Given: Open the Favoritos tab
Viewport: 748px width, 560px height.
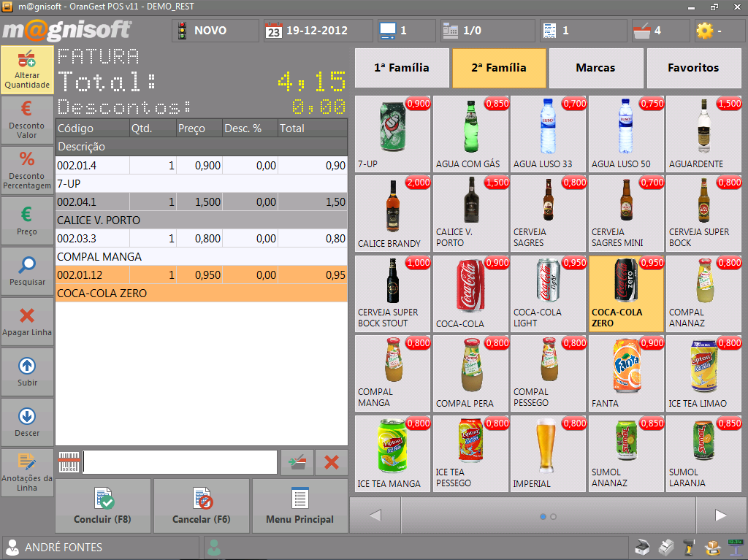Looking at the screenshot, I should click(x=694, y=68).
